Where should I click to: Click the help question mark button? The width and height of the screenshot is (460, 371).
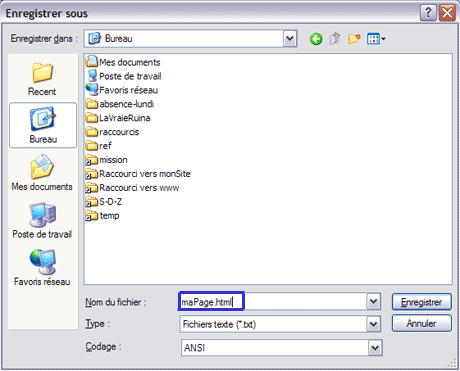click(x=428, y=13)
